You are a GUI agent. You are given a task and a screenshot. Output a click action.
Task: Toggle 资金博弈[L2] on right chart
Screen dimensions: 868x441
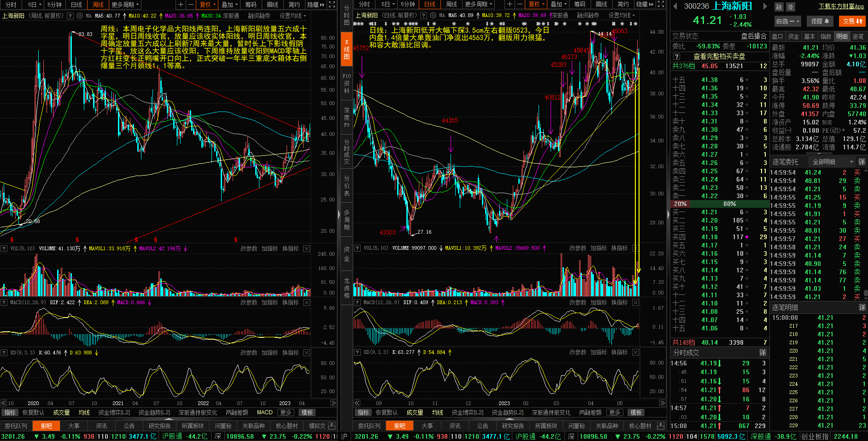click(x=468, y=412)
